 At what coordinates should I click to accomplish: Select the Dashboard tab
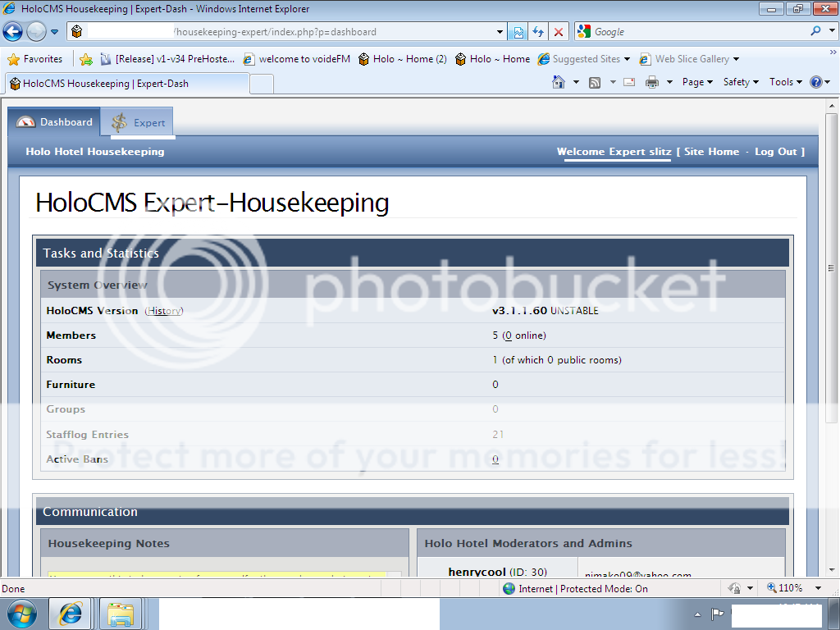(x=55, y=122)
